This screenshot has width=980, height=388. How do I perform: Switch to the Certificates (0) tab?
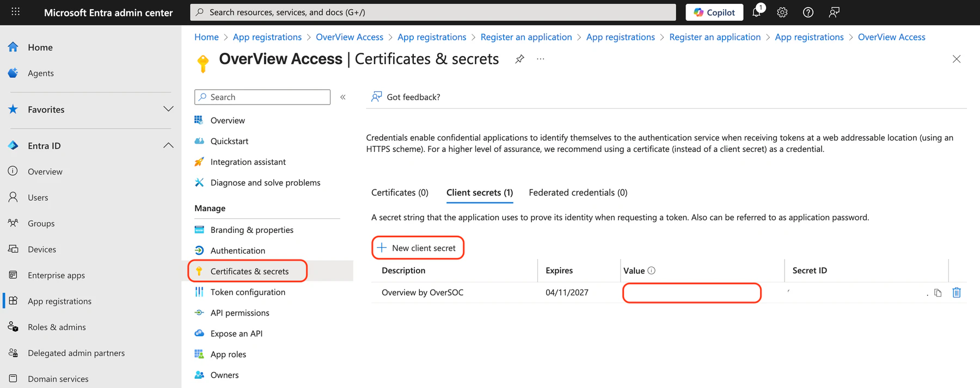(400, 193)
